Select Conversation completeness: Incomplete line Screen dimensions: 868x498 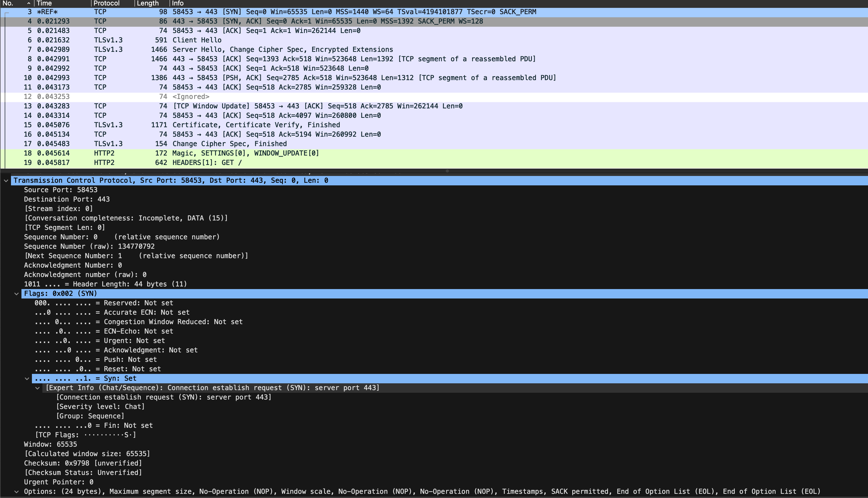[x=126, y=218]
